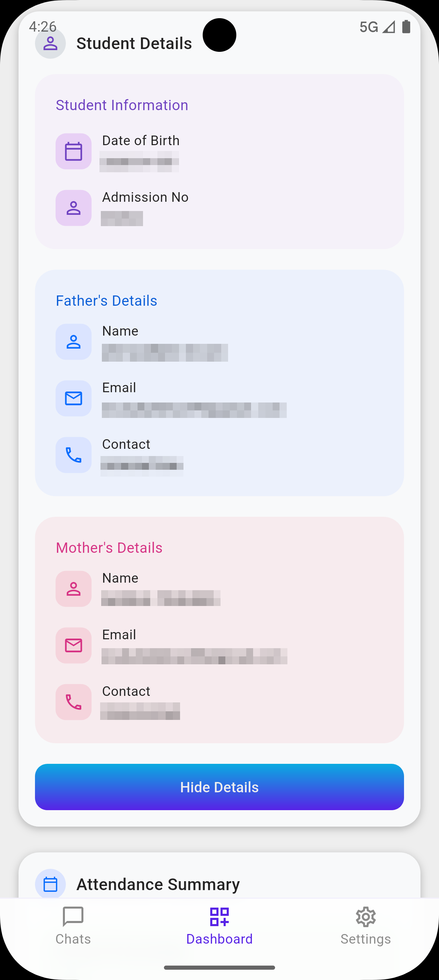Screen dimensions: 439x980
Task: Tap the mother's Email envelope icon
Action: click(x=73, y=645)
